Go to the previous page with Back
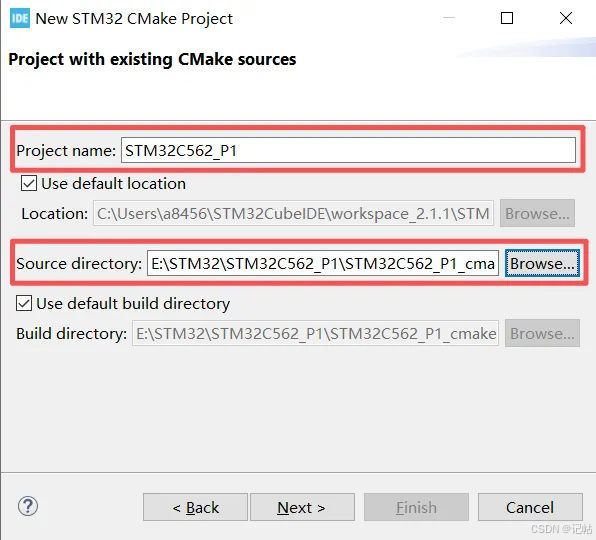596x540 pixels. point(195,507)
